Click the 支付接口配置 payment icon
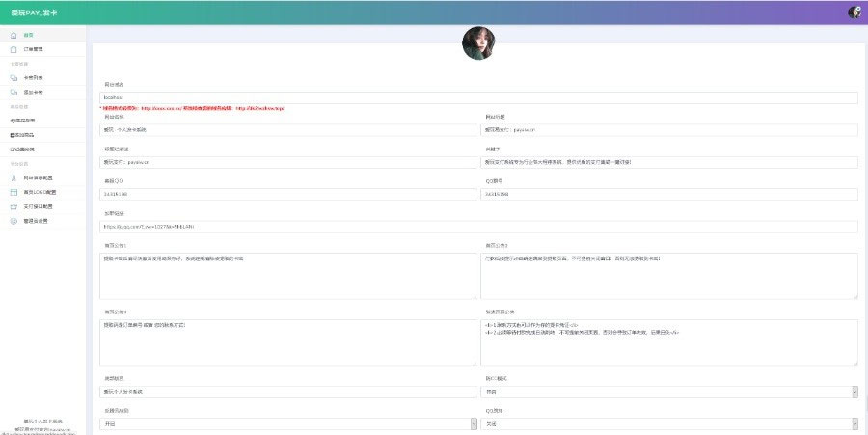 [x=14, y=206]
